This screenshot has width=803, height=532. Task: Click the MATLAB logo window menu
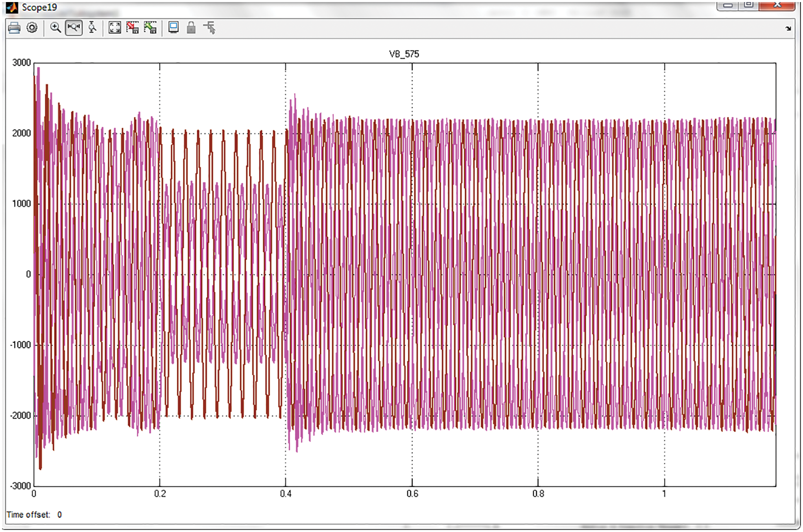[12, 7]
